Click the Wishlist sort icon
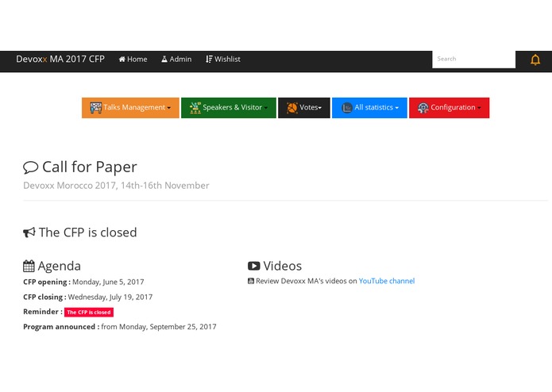The image size is (552, 392). 209,59
